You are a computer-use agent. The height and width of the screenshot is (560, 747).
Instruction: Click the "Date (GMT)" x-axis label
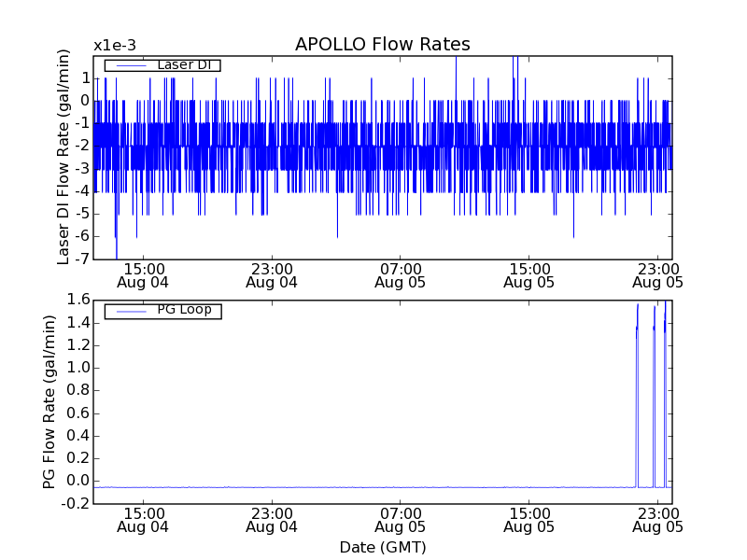[x=382, y=547]
